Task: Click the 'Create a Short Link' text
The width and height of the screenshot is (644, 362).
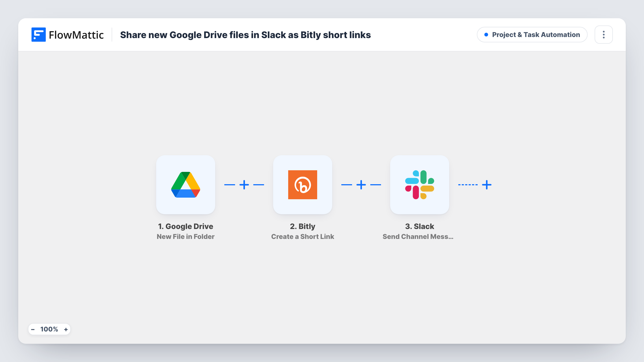Action: (302, 237)
